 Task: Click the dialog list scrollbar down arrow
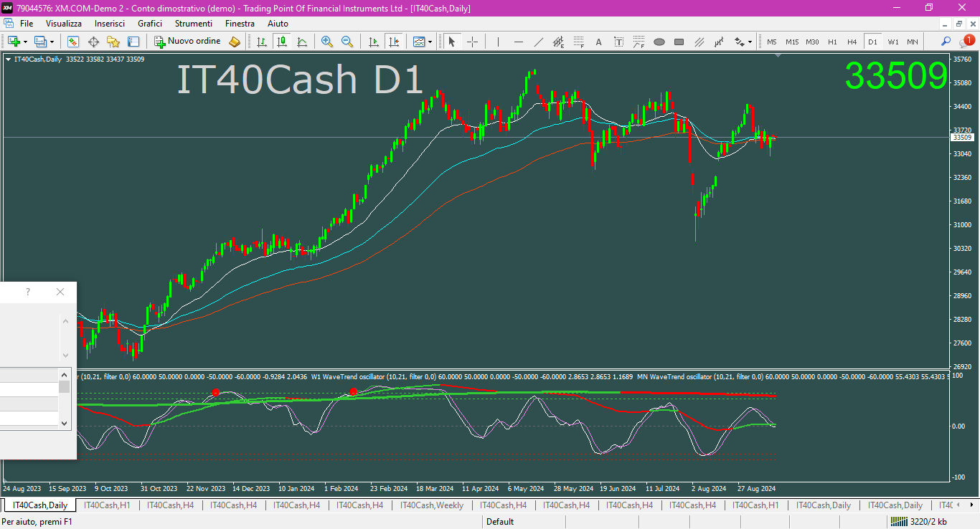pos(65,423)
